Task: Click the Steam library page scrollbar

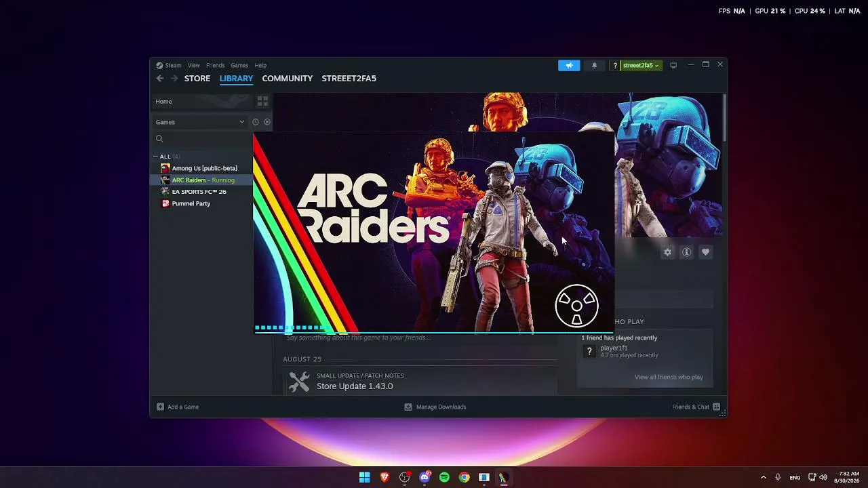Action: pyautogui.click(x=724, y=119)
